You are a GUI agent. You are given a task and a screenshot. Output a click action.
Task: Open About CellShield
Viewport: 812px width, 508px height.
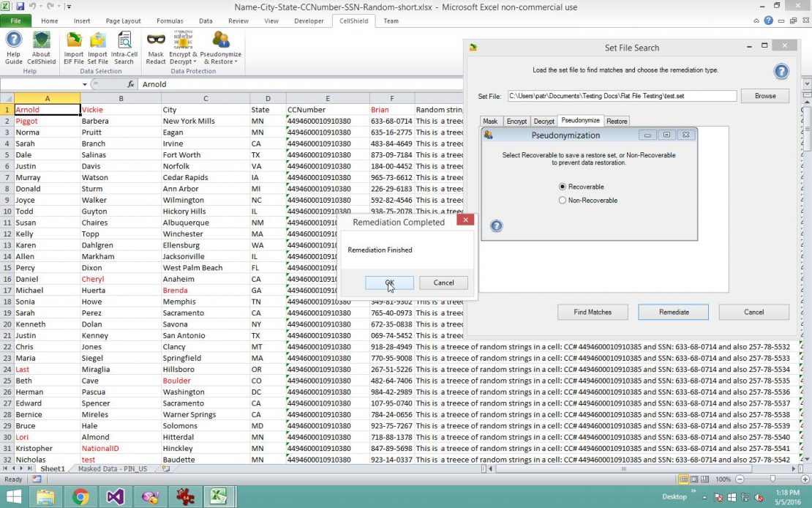tap(41, 48)
